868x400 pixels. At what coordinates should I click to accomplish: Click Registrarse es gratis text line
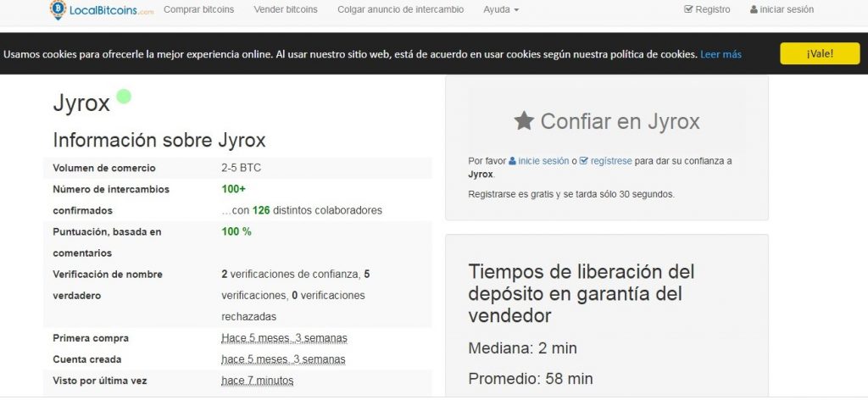click(x=571, y=194)
